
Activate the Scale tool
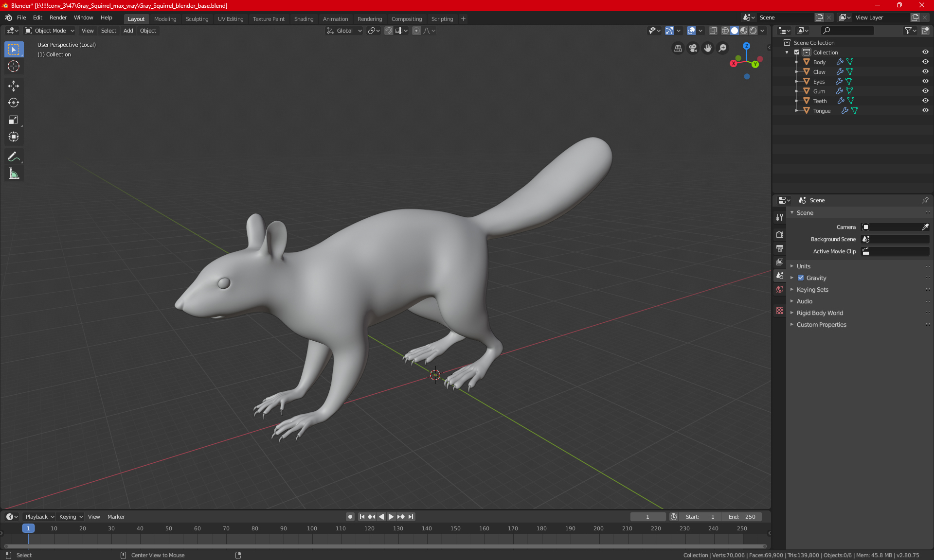(14, 120)
